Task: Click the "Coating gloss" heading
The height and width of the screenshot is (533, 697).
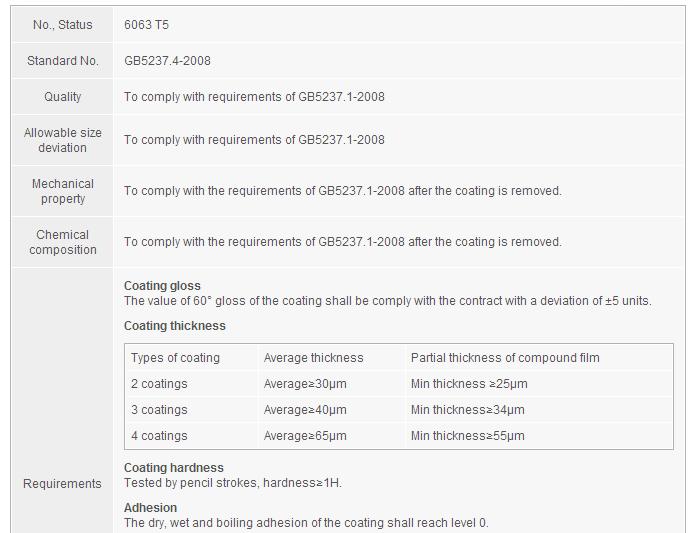Action: (x=162, y=286)
